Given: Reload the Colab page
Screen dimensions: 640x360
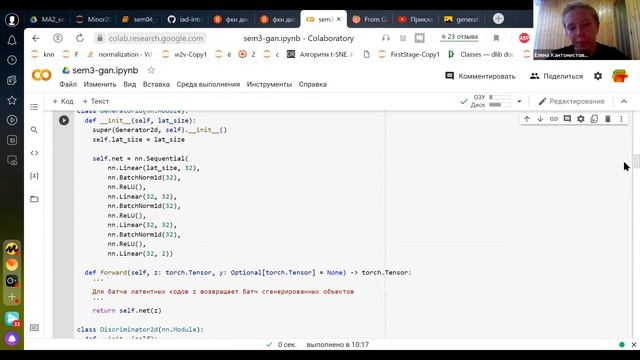Looking at the screenshot, I should [x=80, y=38].
